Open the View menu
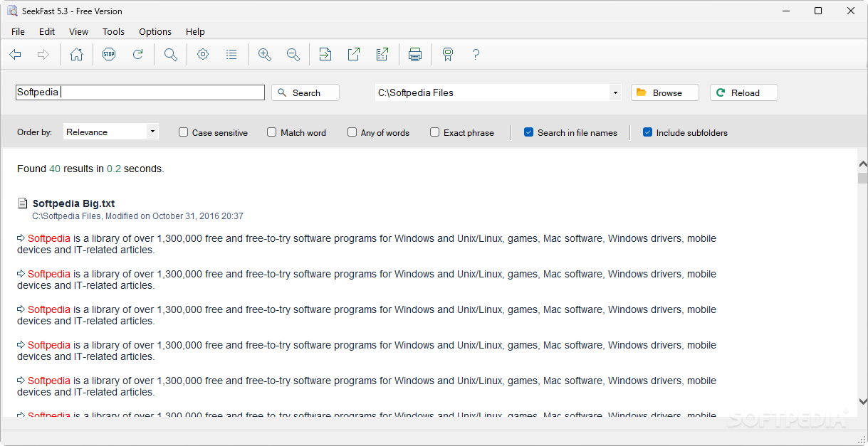This screenshot has width=868, height=446. click(78, 31)
